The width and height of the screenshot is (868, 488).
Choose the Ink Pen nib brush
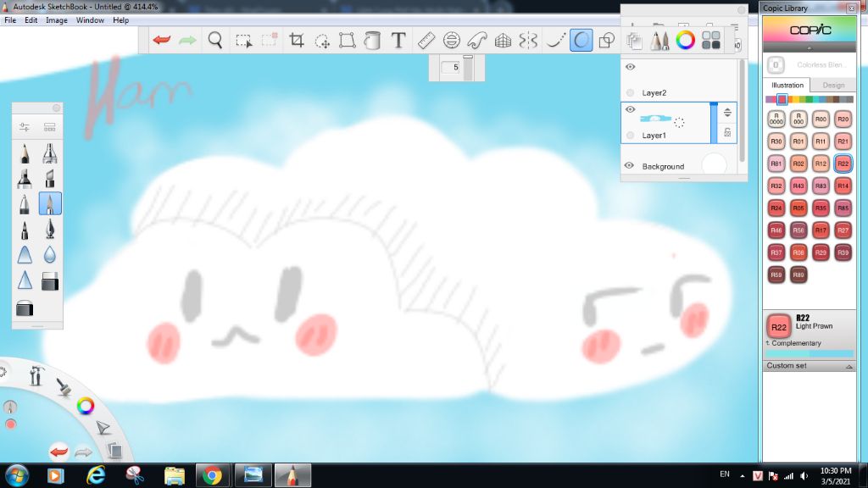[50, 229]
